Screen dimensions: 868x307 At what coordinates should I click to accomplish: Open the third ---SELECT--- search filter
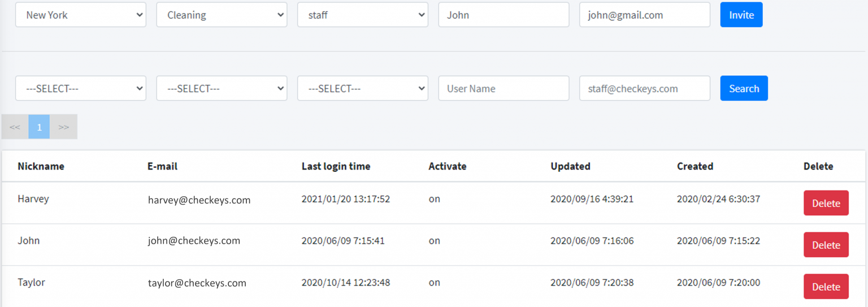(x=362, y=89)
